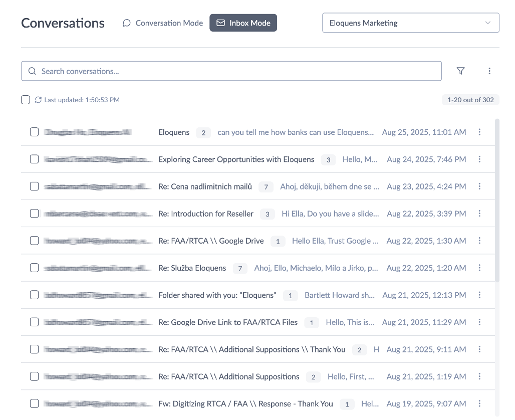This screenshot has width=515, height=420.
Task: Open 'Re: Google Drive Link to FAA/RTCA Files'
Action: click(x=228, y=322)
